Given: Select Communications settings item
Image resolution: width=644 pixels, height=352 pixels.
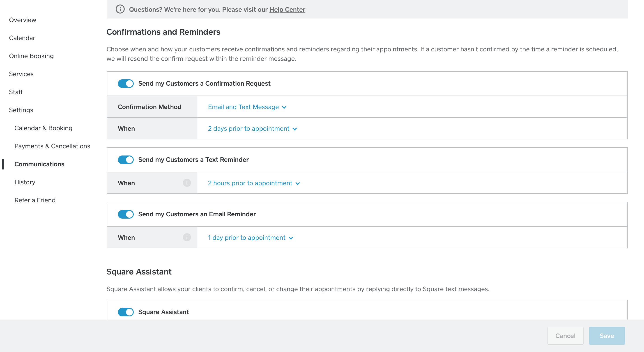Looking at the screenshot, I should (x=39, y=164).
